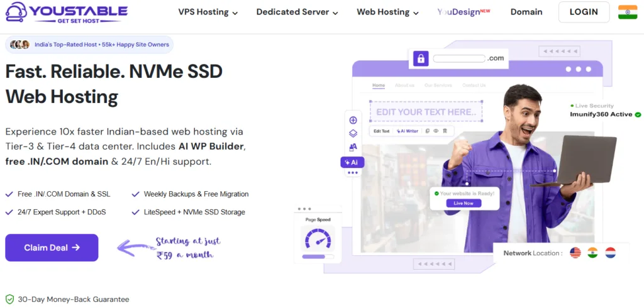Click the 30-Day Money-Back Guarantee text
Screen dimensions: 644x308
pyautogui.click(x=74, y=299)
